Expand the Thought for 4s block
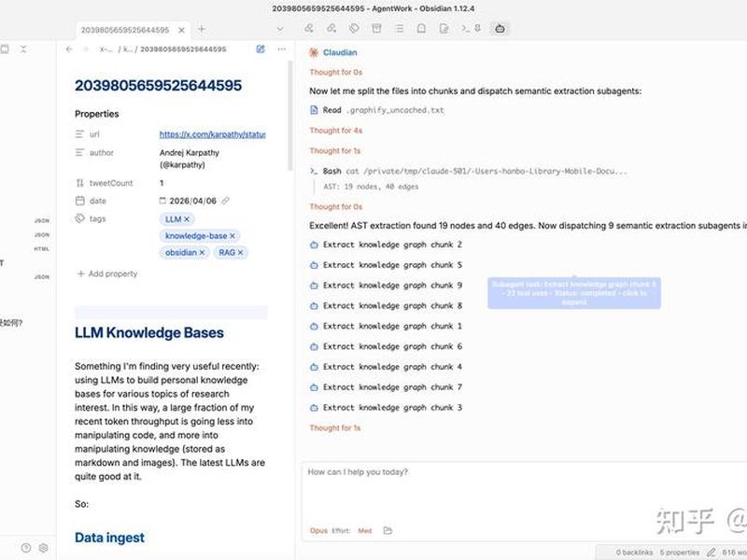 pos(336,131)
